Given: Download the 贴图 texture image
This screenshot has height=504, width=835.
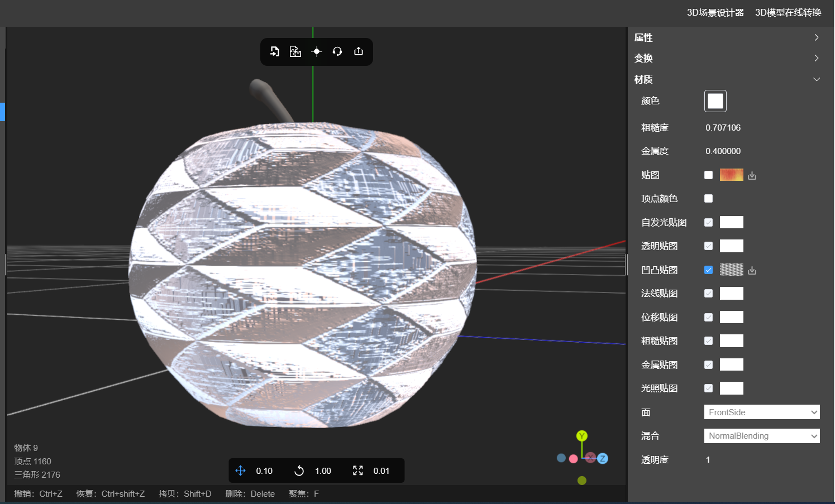Looking at the screenshot, I should (752, 175).
